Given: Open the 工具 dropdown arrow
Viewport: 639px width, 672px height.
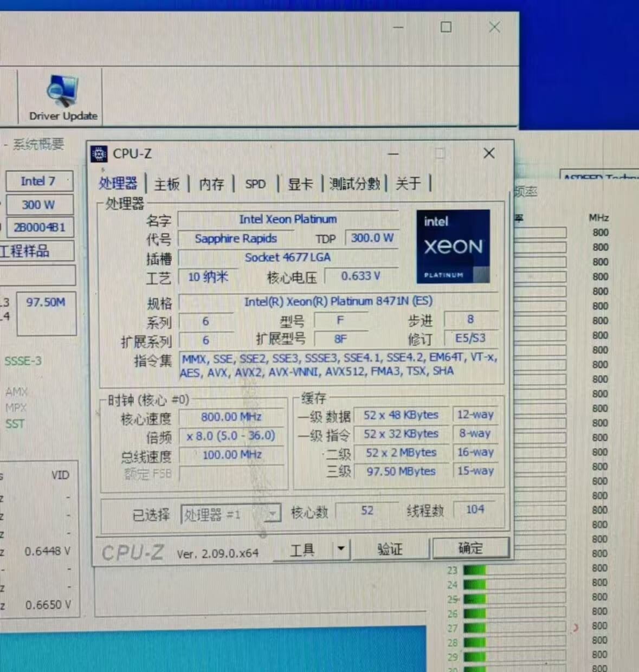Looking at the screenshot, I should click(341, 549).
